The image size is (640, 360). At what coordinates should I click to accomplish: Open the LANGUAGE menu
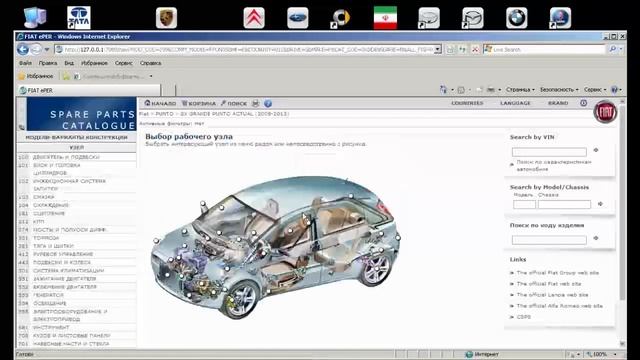click(515, 103)
